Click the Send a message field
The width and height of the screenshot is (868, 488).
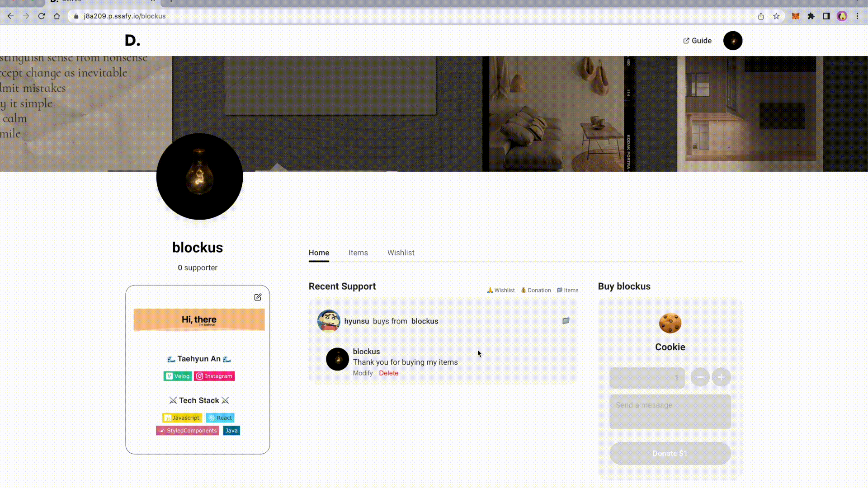pos(670,412)
